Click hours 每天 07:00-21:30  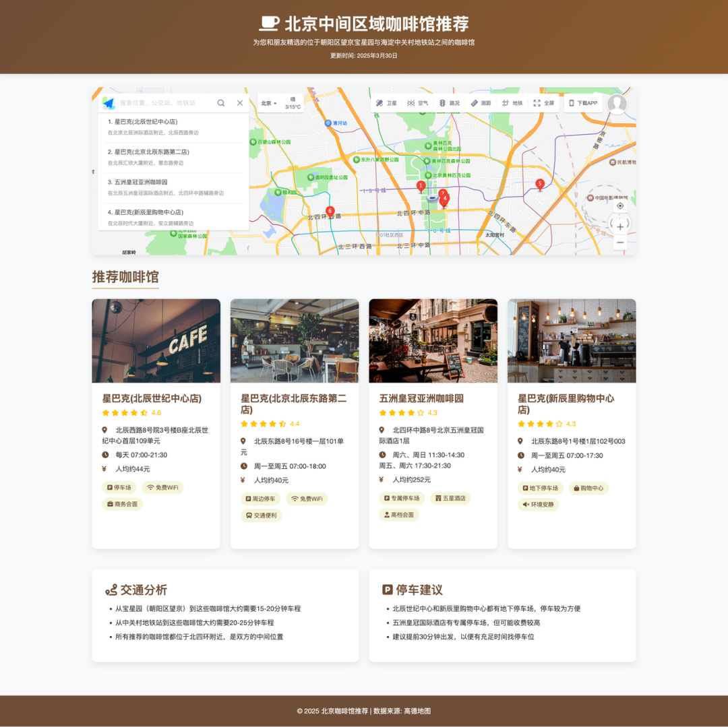tap(141, 455)
